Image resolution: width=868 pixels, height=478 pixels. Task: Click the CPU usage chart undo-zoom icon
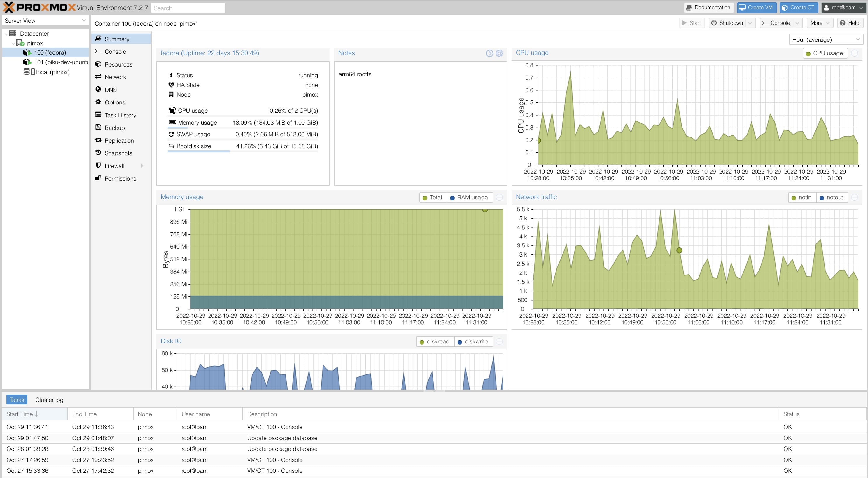point(855,53)
